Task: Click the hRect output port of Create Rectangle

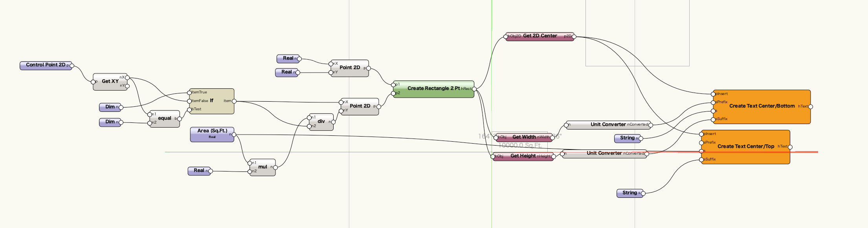Action: (474, 89)
